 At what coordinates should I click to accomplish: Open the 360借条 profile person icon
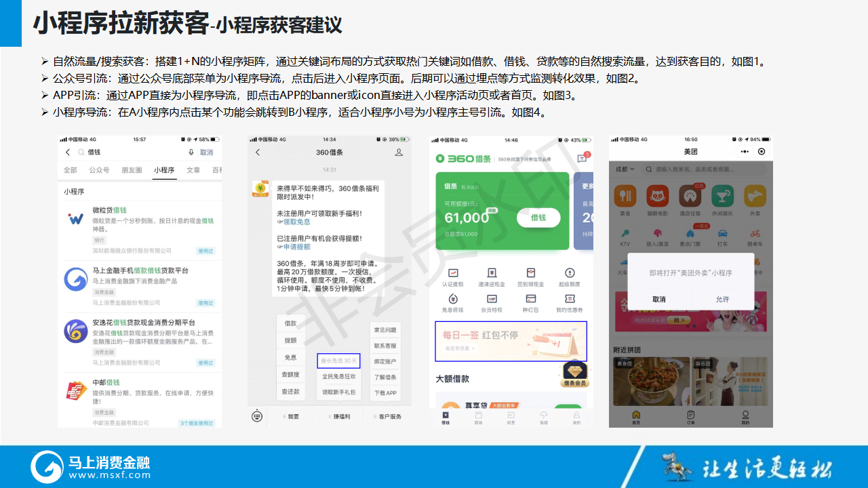399,152
